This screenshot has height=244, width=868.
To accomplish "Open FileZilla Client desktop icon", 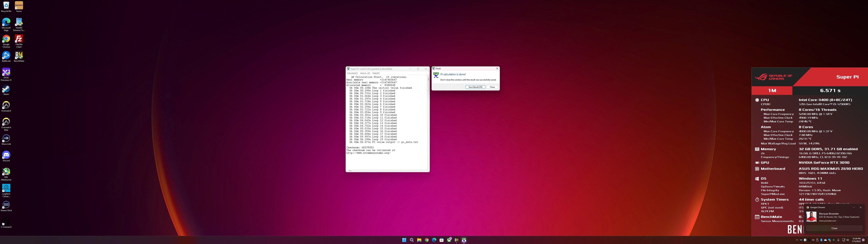I will [x=19, y=41].
